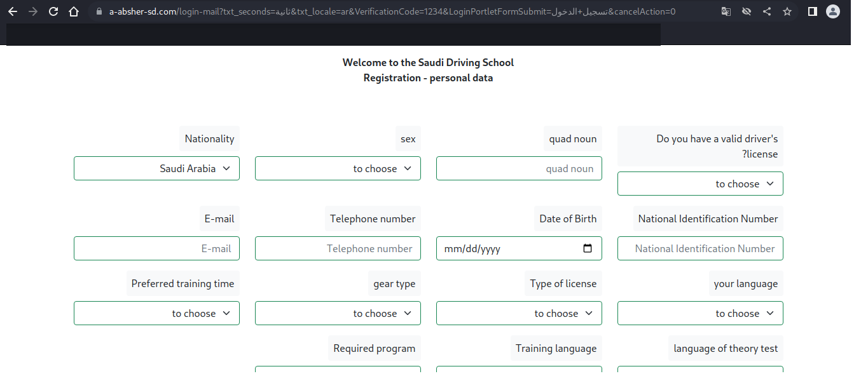Screen dimensions: 868x376
Task: Click the browser forward arrow
Action: point(32,11)
